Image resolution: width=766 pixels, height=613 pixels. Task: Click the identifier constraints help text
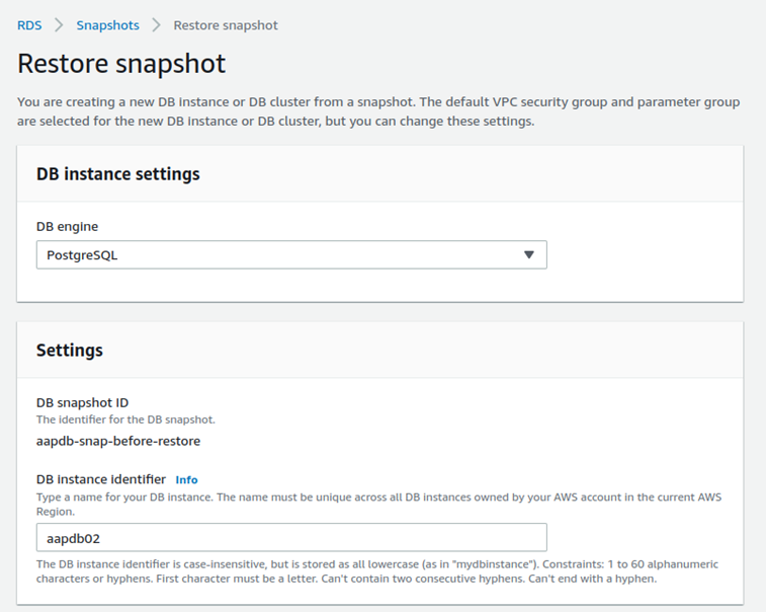point(378,571)
